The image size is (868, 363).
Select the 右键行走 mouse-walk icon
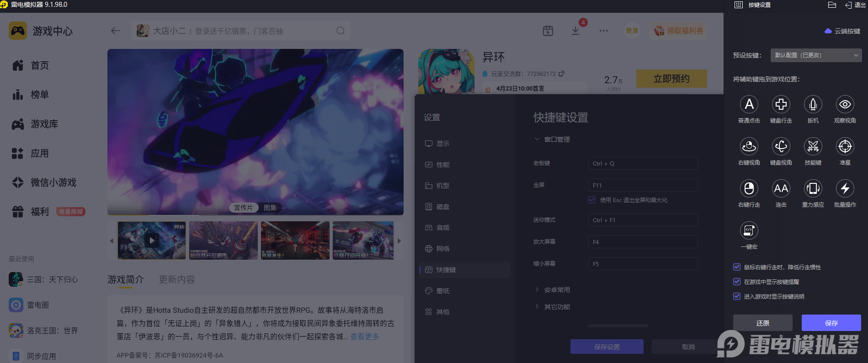coord(749,188)
